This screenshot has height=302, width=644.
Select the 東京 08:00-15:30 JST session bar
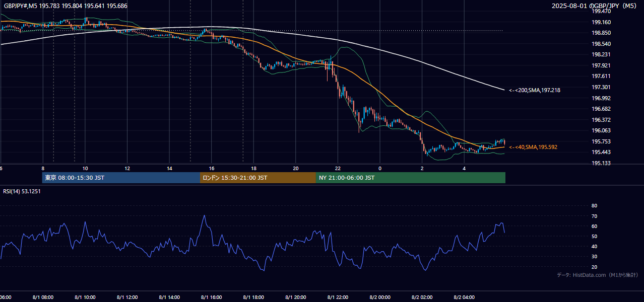[x=121, y=178]
